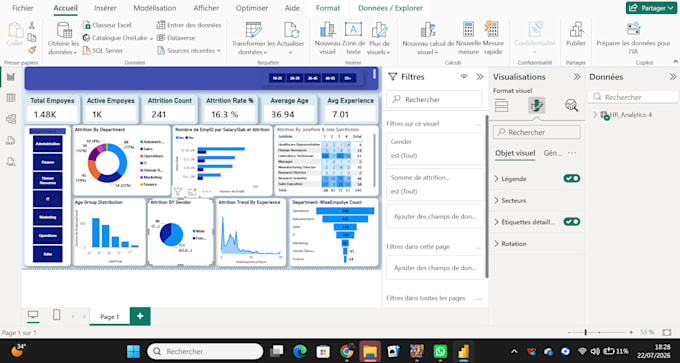680x363 pixels.
Task: Open the Obtenir les données source picker
Action: click(63, 39)
